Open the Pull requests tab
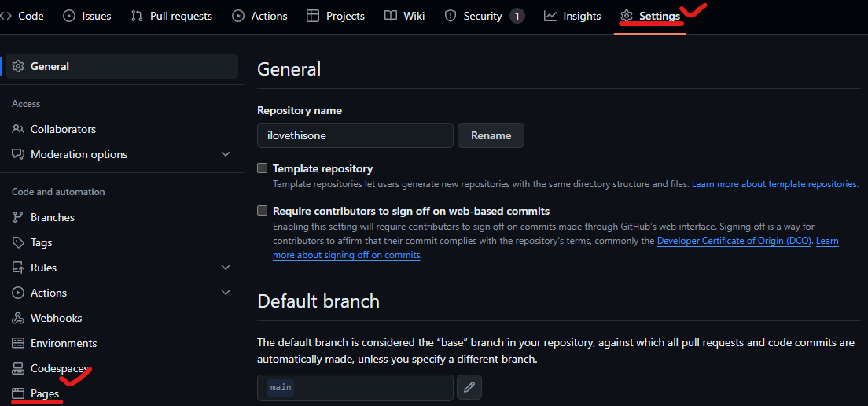Screen dimensions: 868x406 (x=171, y=16)
